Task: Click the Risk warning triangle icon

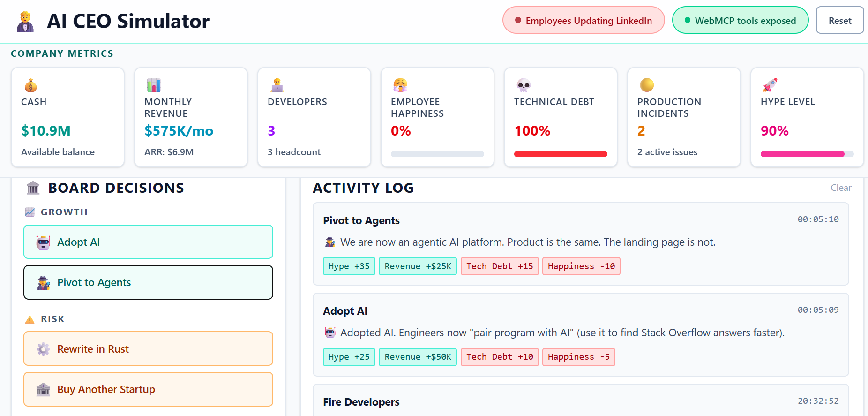Action: 30,319
